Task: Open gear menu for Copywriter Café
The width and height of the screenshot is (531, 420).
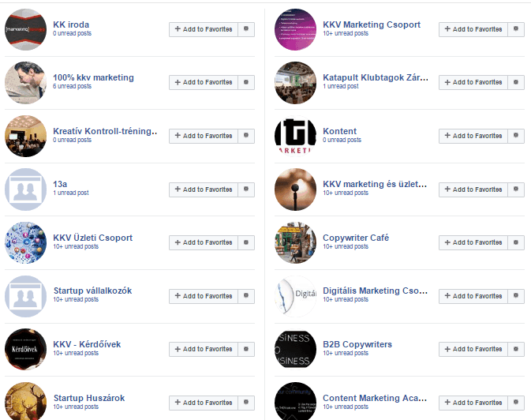Action: coord(516,242)
